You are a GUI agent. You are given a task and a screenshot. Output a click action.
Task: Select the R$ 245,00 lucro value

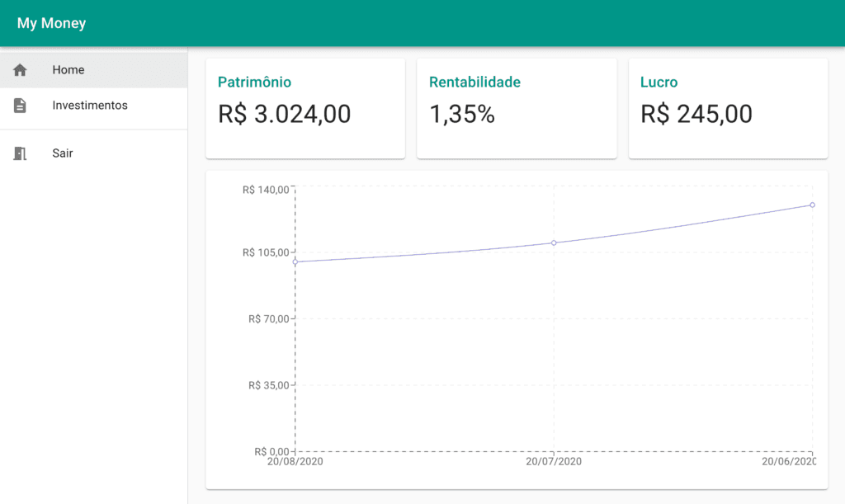[696, 114]
